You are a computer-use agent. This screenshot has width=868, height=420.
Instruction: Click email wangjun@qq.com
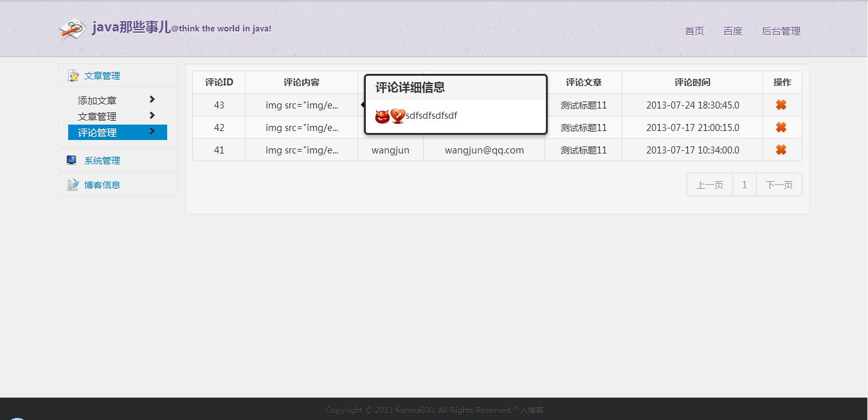(484, 150)
